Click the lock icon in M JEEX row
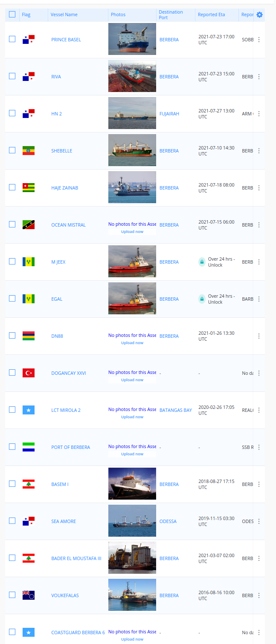Screen dimensions: 276x644 202,262
